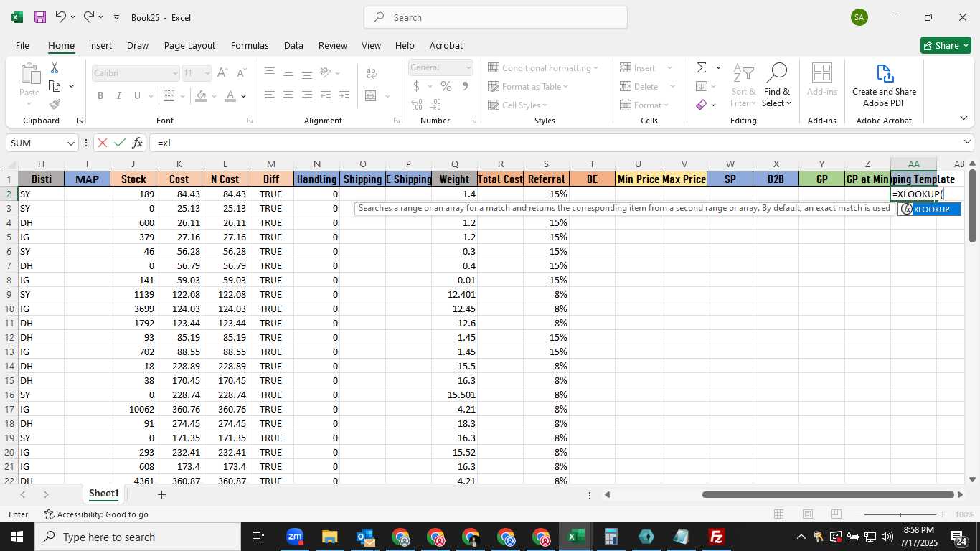Expand the Conditional Formatting dropdown

[595, 67]
